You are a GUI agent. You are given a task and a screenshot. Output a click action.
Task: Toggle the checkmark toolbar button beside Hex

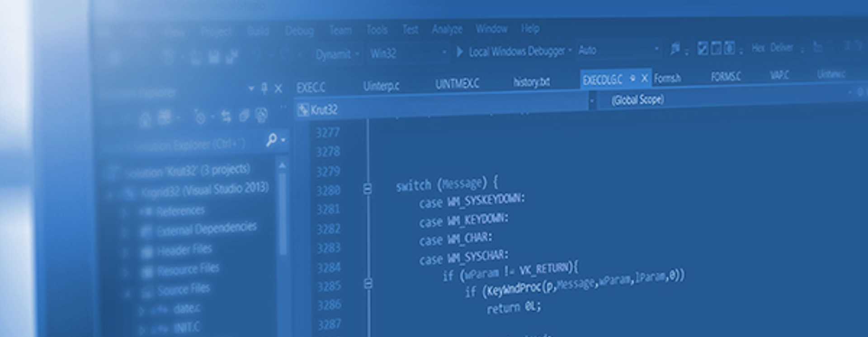(x=703, y=48)
